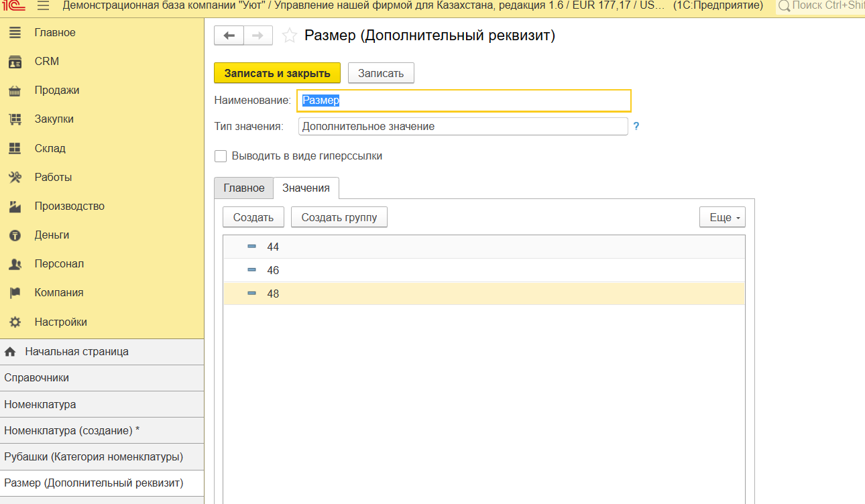Open the help question mark for Тип значения
Screen dimensions: 865x504
point(636,126)
